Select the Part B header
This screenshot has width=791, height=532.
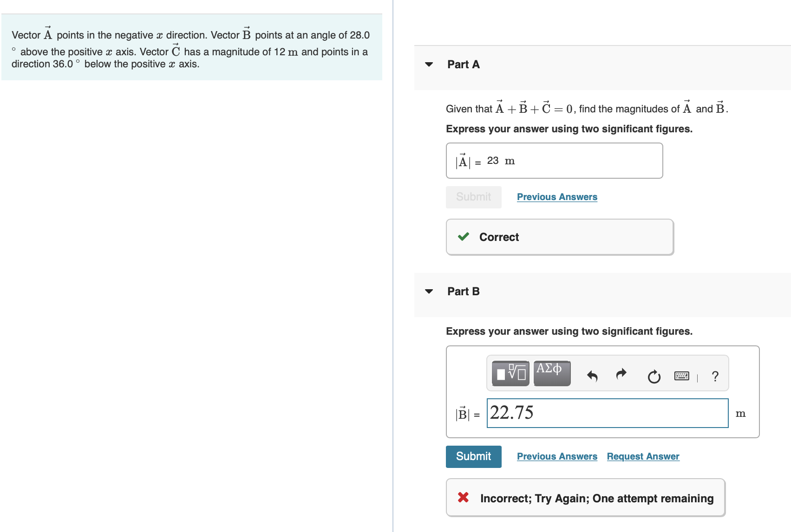click(x=463, y=291)
